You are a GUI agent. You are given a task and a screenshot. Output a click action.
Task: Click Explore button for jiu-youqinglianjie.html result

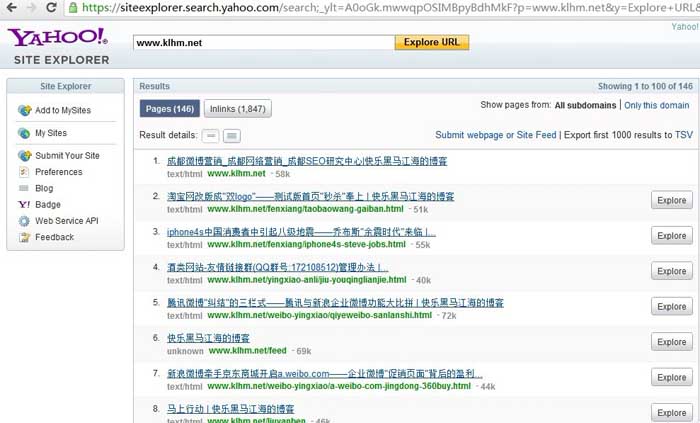pyautogui.click(x=671, y=271)
